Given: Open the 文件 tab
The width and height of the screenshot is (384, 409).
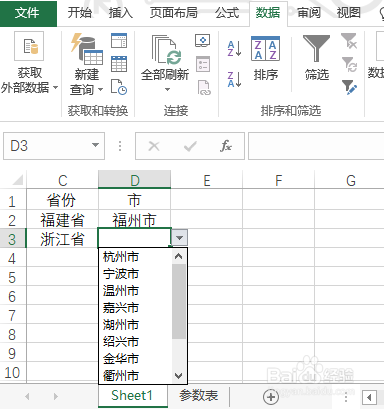Looking at the screenshot, I should point(27,13).
